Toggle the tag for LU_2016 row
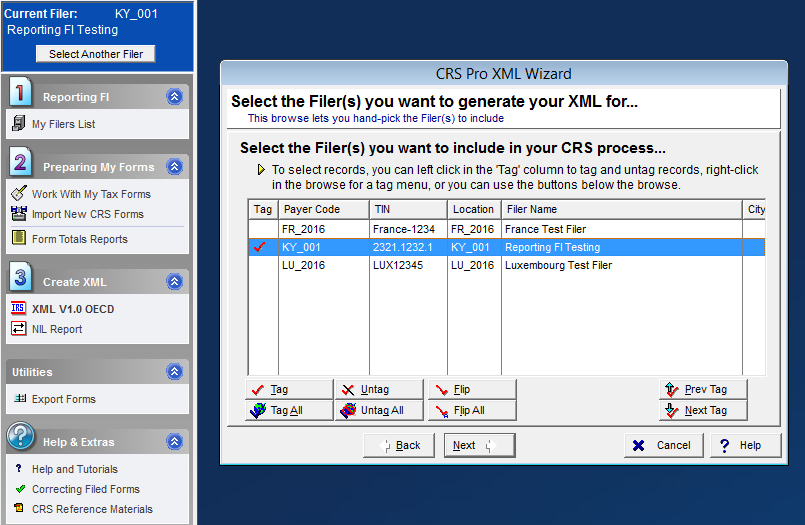 263,265
